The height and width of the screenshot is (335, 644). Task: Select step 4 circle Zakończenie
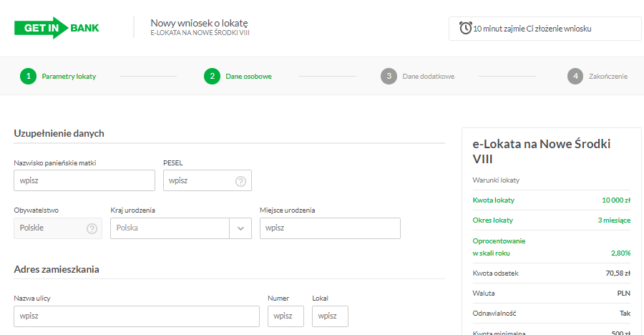575,76
